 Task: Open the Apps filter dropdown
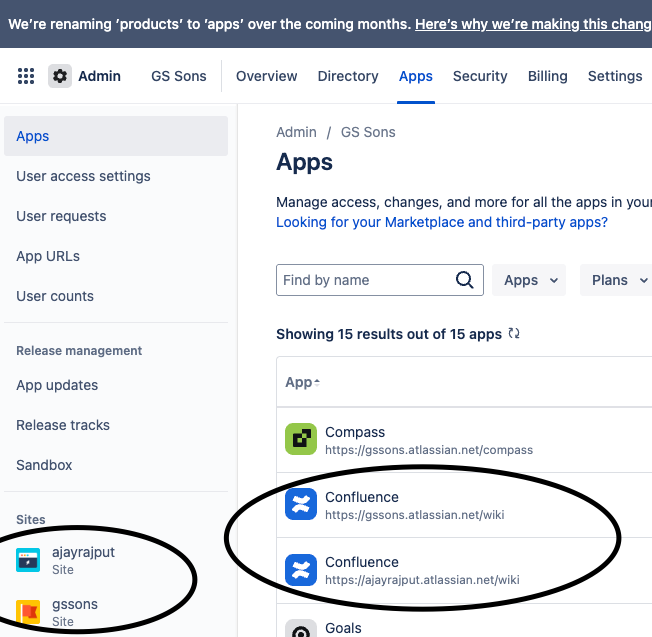529,280
